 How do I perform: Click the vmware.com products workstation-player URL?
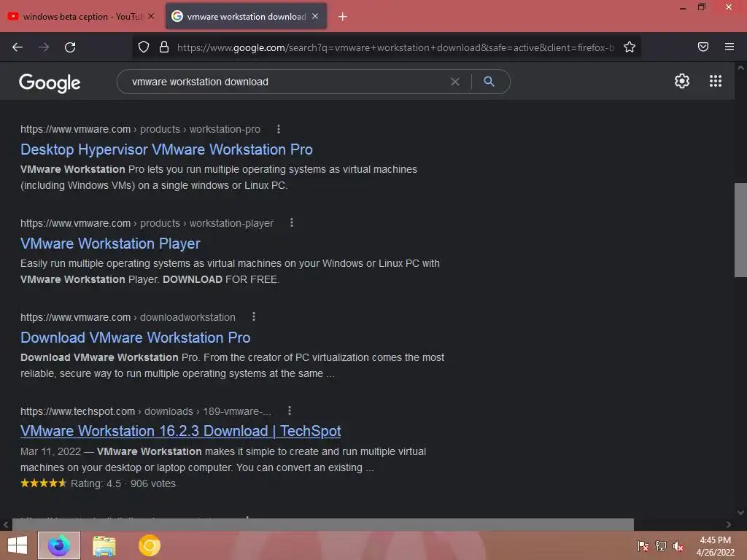click(x=147, y=223)
